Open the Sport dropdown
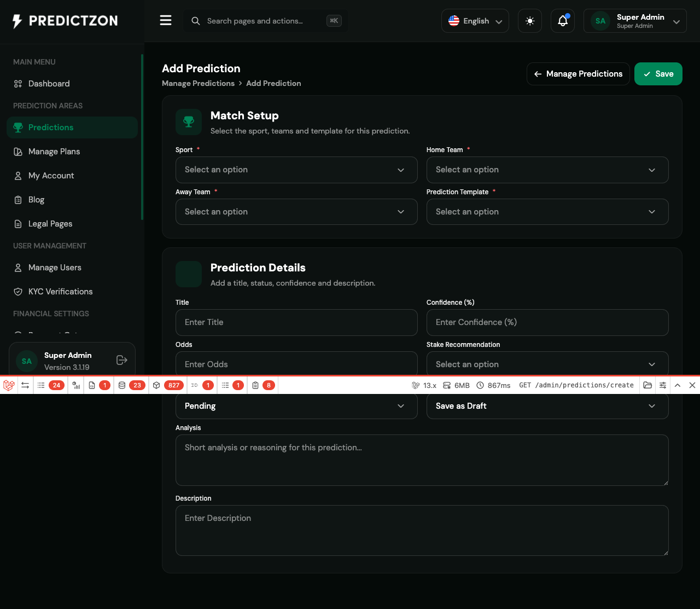This screenshot has width=700, height=609. pos(296,170)
